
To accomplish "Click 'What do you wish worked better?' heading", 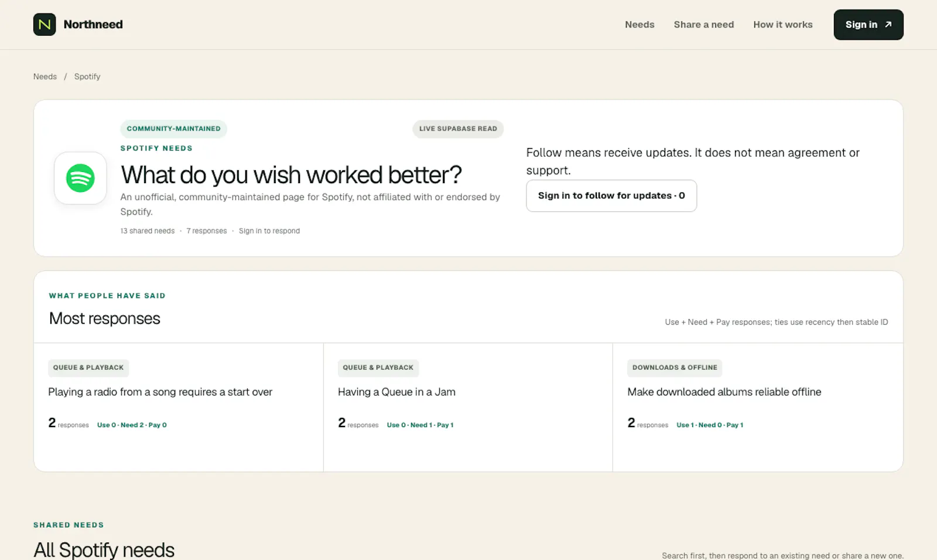I will (x=291, y=175).
